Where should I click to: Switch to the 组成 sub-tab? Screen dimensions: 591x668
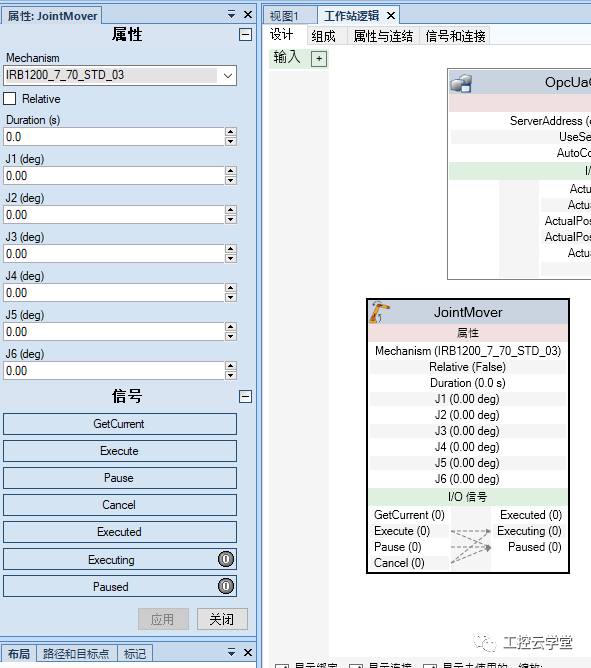click(323, 36)
